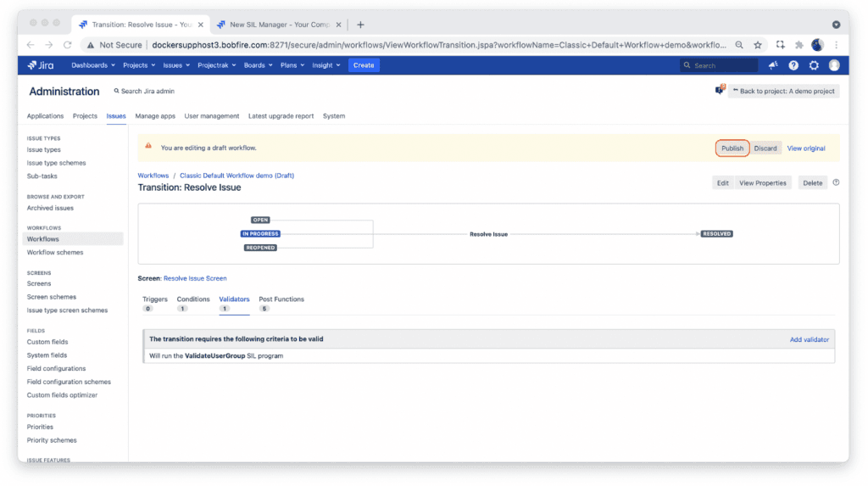
Task: Open Workflow schemes in sidebar
Action: click(55, 252)
